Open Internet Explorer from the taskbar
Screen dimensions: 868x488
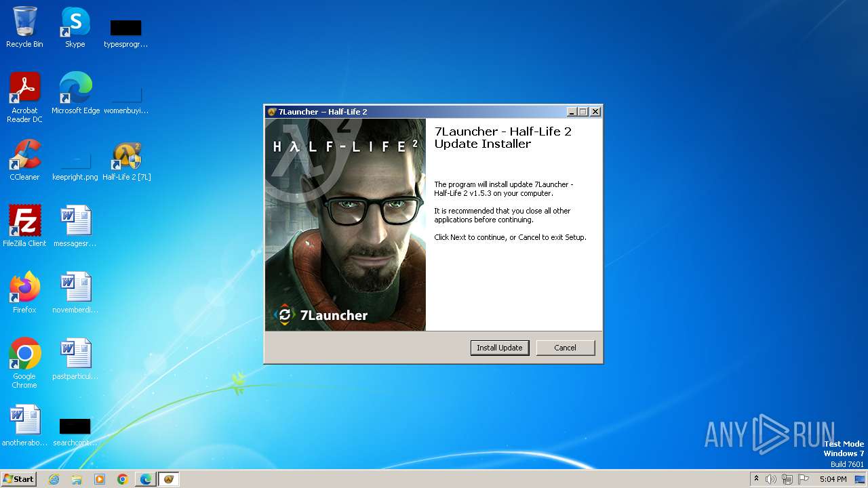[54, 479]
